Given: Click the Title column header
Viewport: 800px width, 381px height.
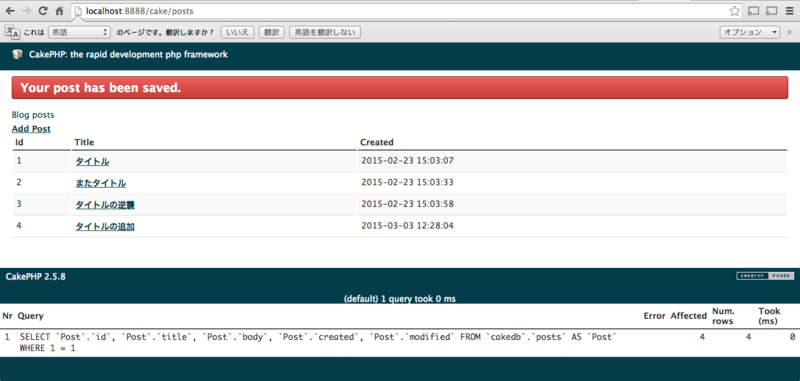Looking at the screenshot, I should [x=84, y=142].
